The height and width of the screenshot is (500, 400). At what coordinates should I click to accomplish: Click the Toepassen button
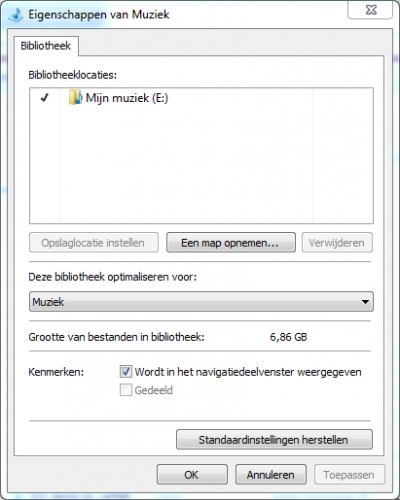tap(349, 475)
